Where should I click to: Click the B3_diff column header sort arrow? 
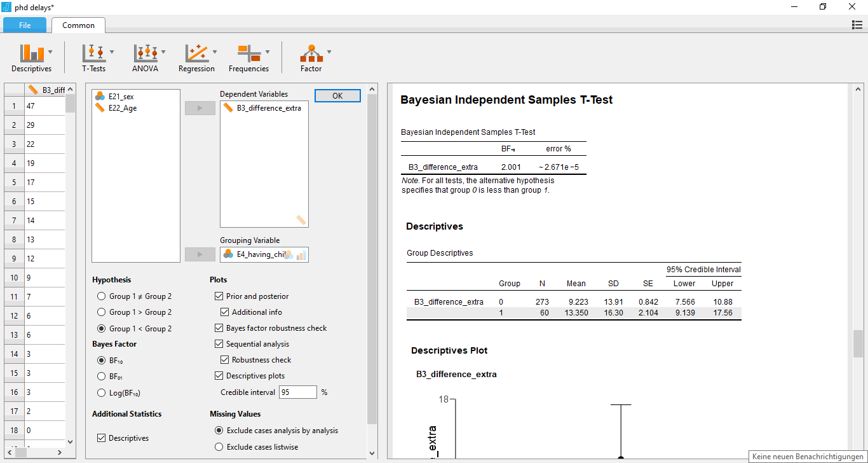coord(70,90)
